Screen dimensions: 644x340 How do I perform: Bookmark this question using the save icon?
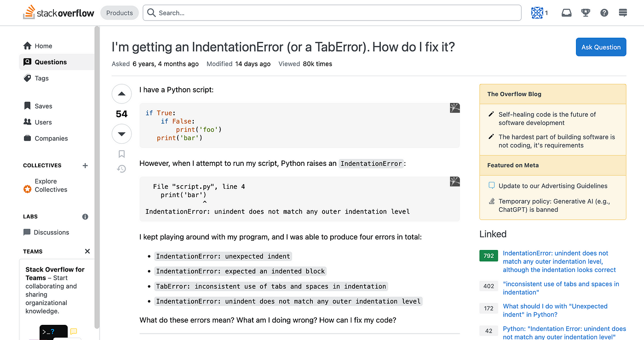[x=121, y=154]
